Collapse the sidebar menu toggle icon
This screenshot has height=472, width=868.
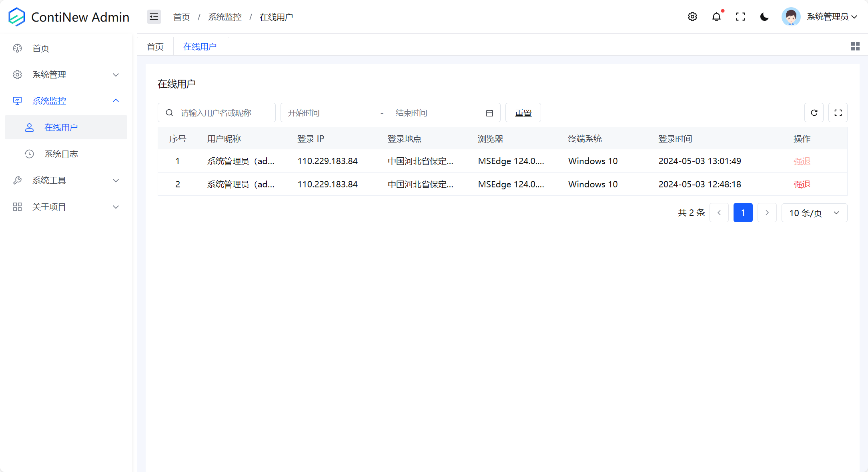pos(154,17)
